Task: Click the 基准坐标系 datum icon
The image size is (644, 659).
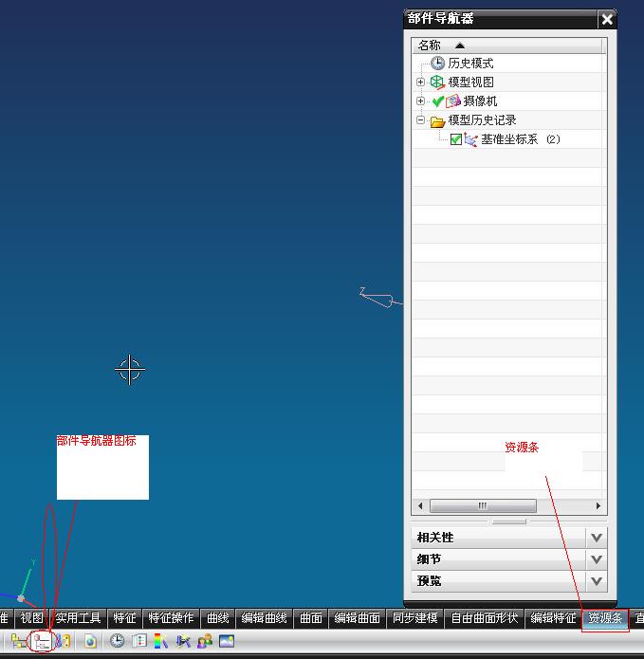Action: 470,139
